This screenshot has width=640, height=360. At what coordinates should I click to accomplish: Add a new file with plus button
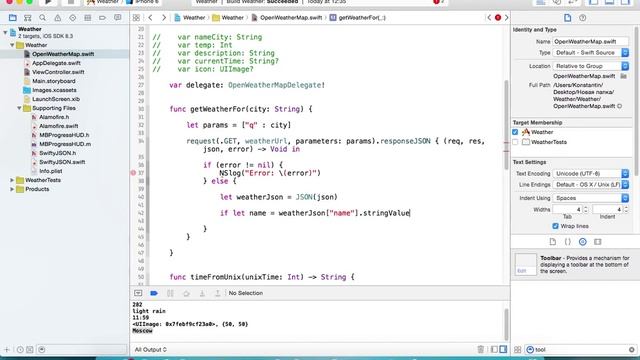pyautogui.click(x=7, y=349)
